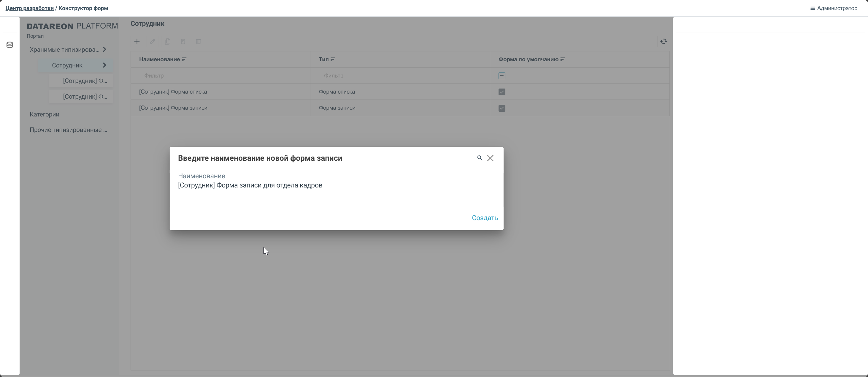The width and height of the screenshot is (868, 377).
Task: Click the bookmark icon in toolbar
Action: click(183, 42)
